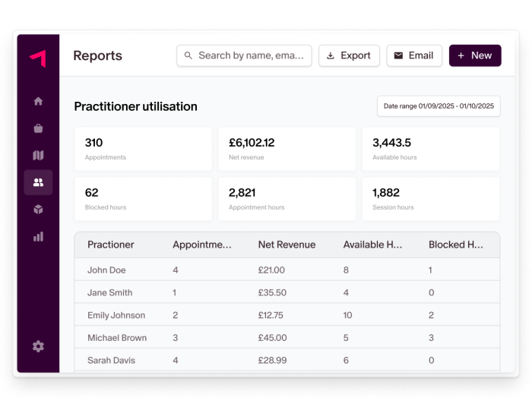Select the people icon in sidebar
Viewport: 532px width, 407px height.
pos(38,182)
